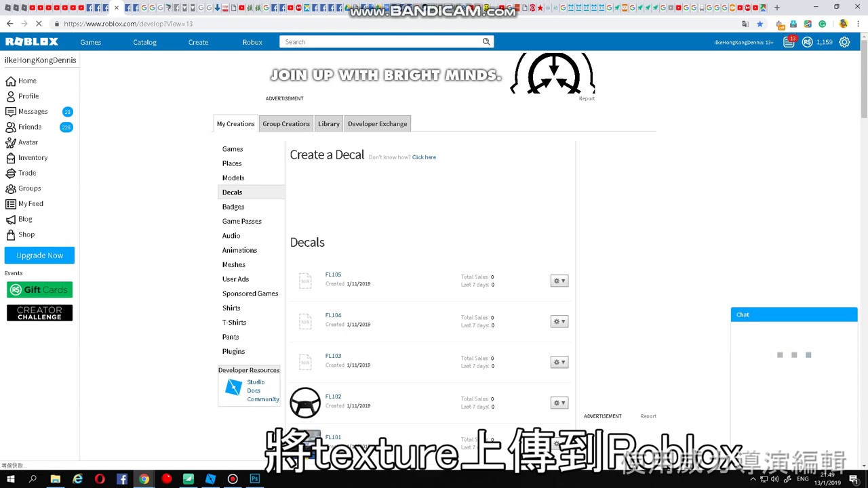Select Audio in the creations list
This screenshot has height=488, width=868.
click(x=231, y=236)
